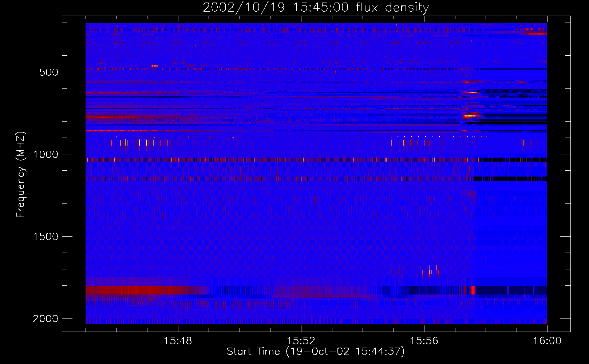589x364 pixels.
Task: Click the 15:56 time tick label
Action: pyautogui.click(x=424, y=341)
